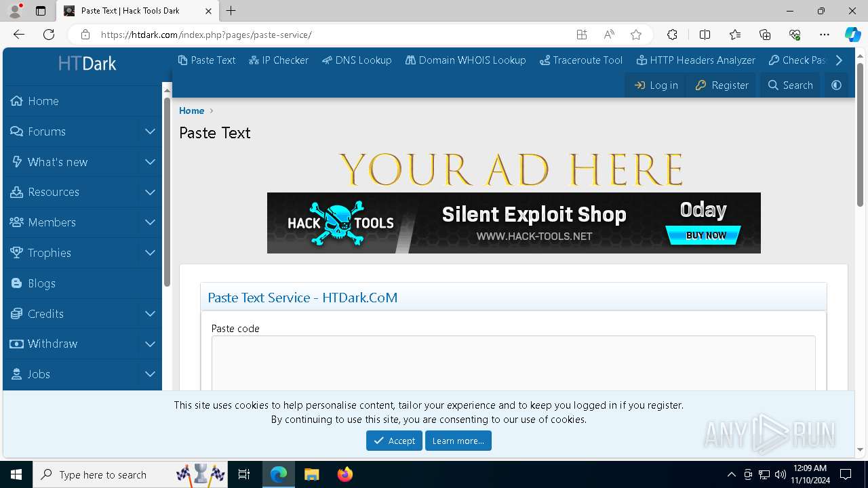Open the tab actions menu
The image size is (868, 488).
tap(41, 11)
